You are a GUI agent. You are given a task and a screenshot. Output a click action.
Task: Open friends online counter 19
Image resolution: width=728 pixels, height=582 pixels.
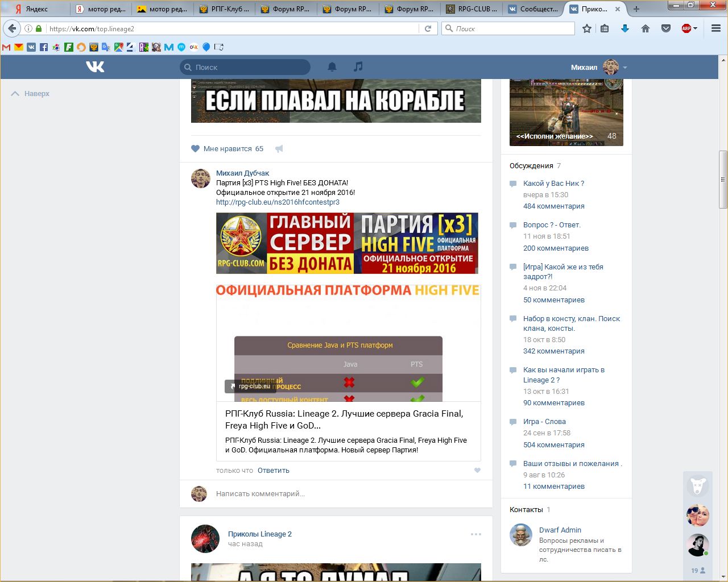(x=698, y=571)
